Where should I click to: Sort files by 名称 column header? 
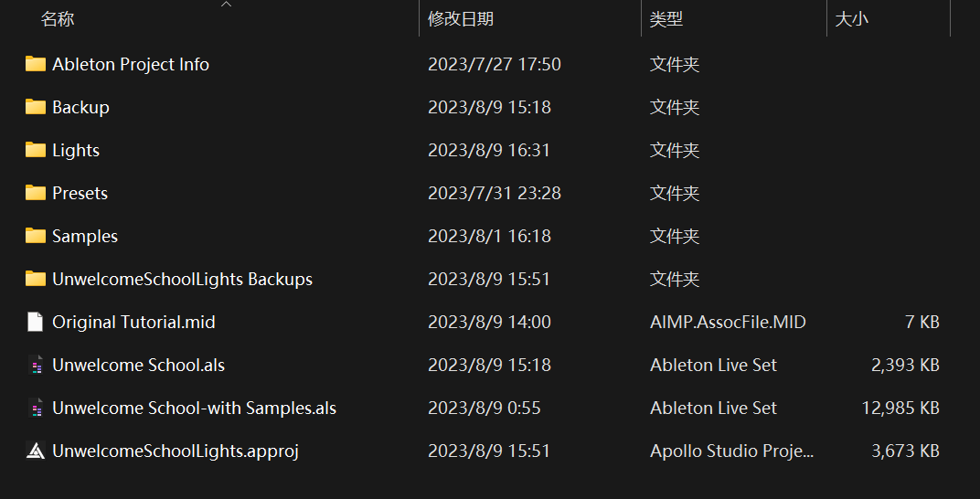(58, 19)
